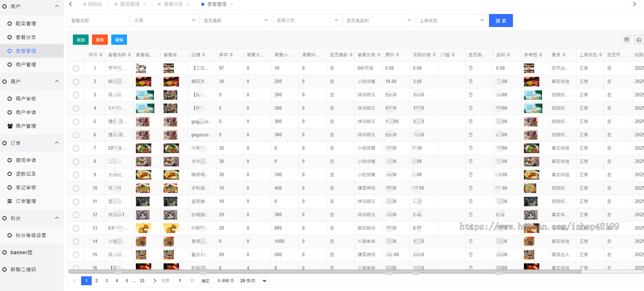The height and width of the screenshot is (291, 644).
Task: Click the green 添加 button
Action: 80,40
